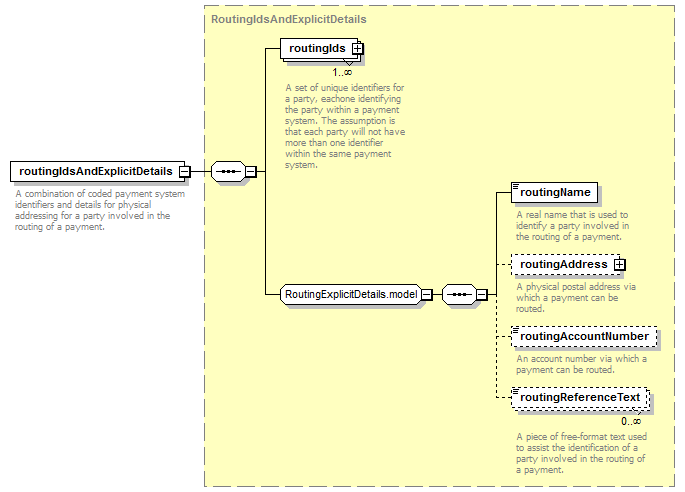The width and height of the screenshot is (685, 492).
Task: Click the routingReferenceText free-format text description
Action: tap(581, 454)
